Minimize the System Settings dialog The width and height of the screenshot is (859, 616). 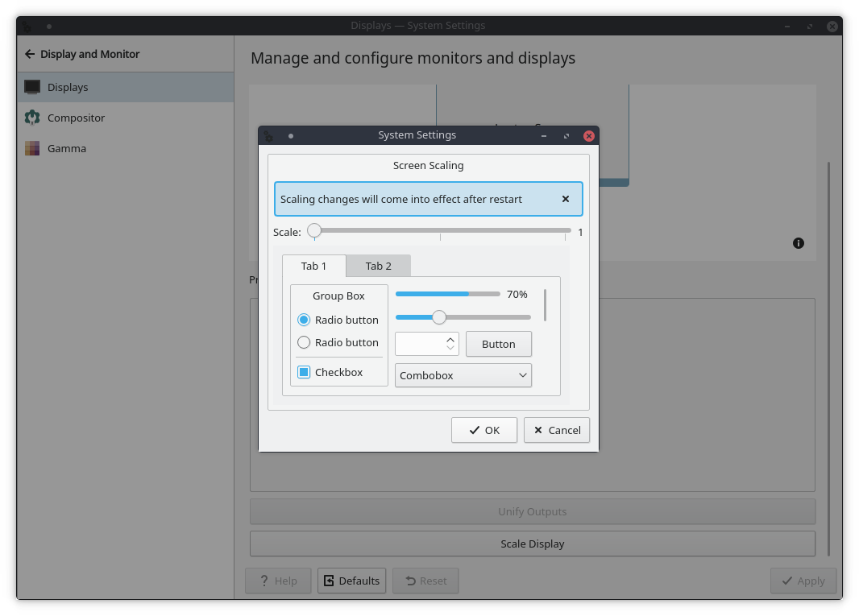(544, 136)
